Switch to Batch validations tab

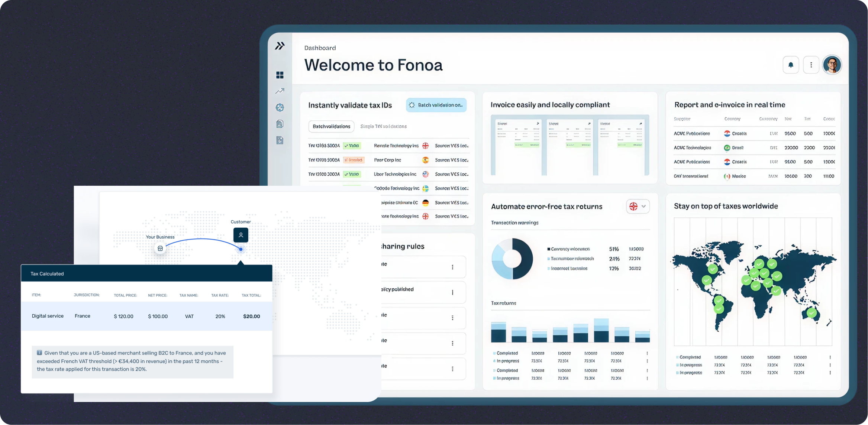click(331, 126)
